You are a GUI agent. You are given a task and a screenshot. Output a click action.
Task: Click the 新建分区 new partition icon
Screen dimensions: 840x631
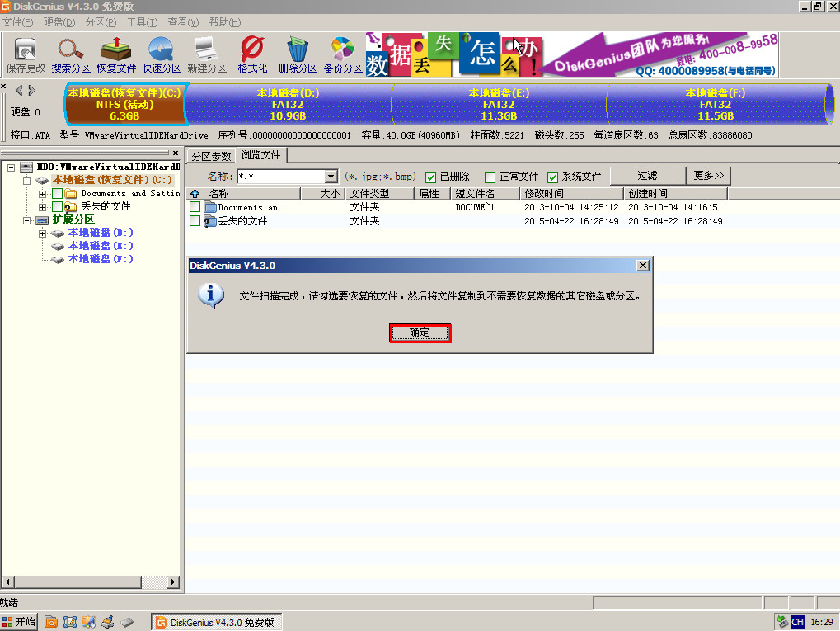click(207, 54)
